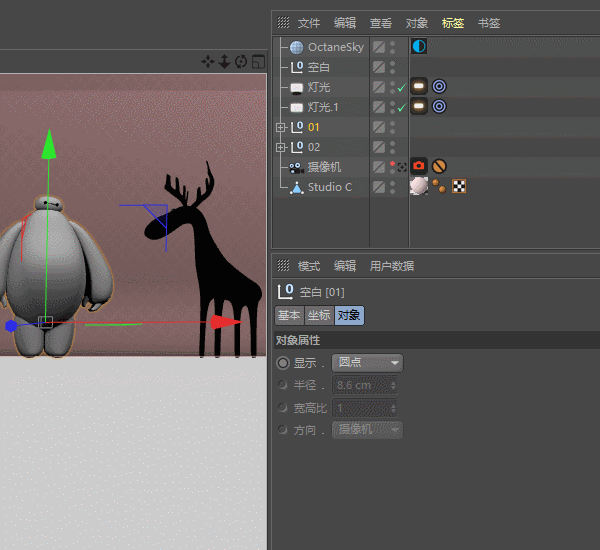Open the 编辑 menu in object manager
The width and height of the screenshot is (600, 550).
click(345, 23)
